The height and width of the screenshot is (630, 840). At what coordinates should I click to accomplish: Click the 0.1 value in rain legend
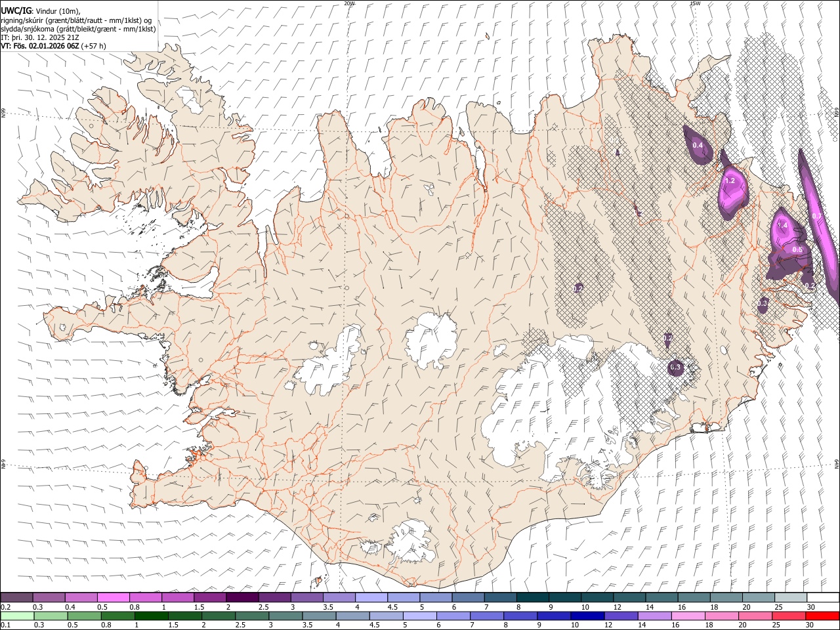(5, 625)
